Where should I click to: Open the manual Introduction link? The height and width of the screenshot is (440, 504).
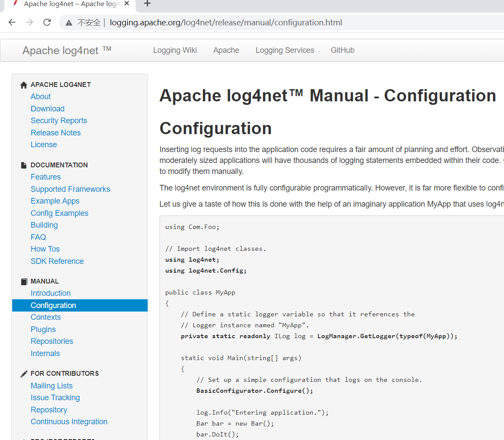coord(51,293)
